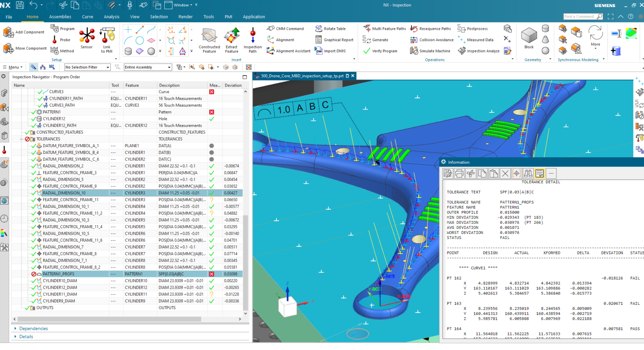
Task: Click the Verify Program button
Action: pyautogui.click(x=384, y=51)
